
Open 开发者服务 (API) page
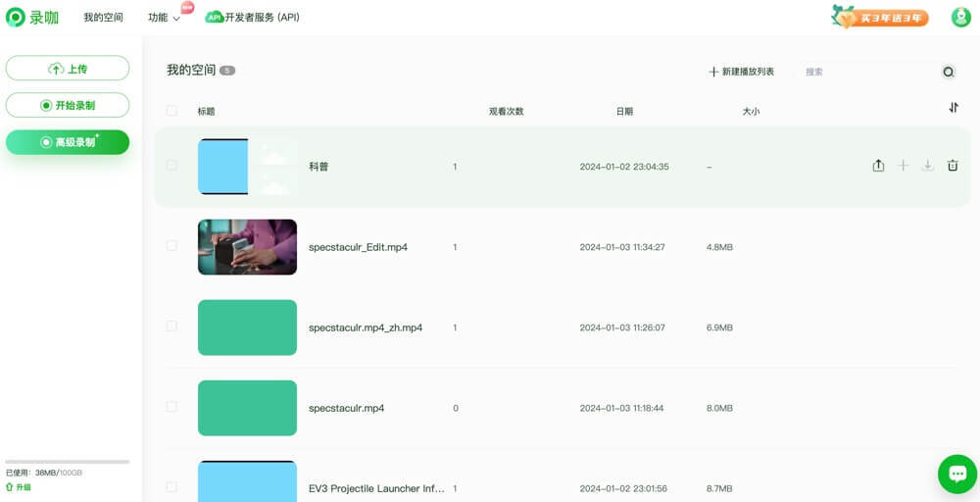[262, 18]
